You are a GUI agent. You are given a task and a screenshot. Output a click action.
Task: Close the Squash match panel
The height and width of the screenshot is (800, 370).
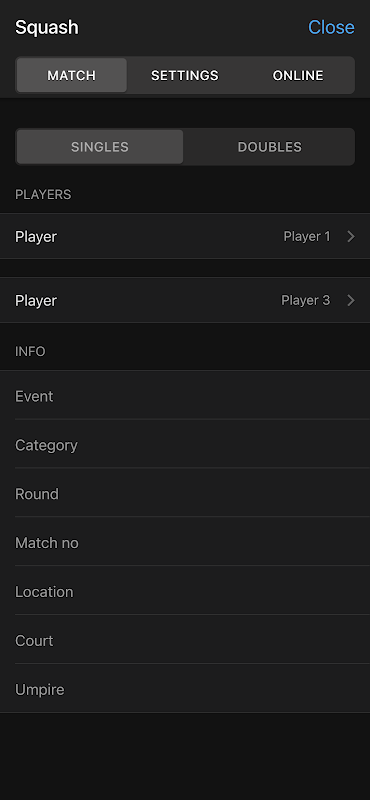click(331, 27)
